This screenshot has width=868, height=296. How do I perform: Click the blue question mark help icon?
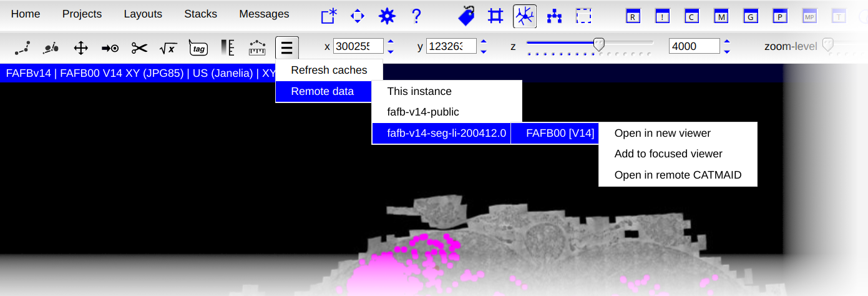pyautogui.click(x=416, y=16)
